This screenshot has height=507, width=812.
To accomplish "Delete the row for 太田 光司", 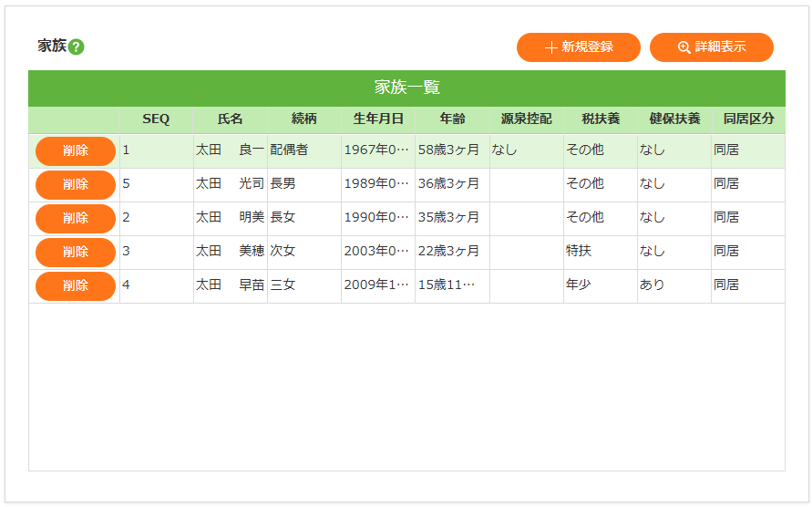I will pyautogui.click(x=76, y=184).
